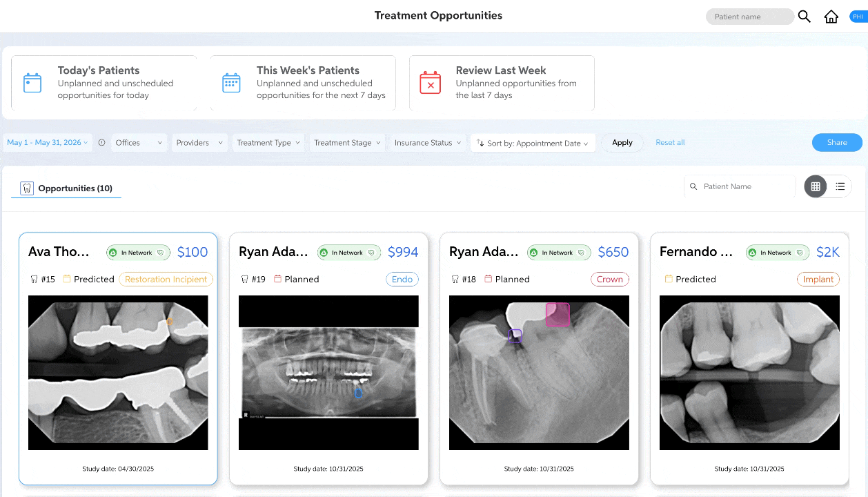Click $994 amount

pos(403,252)
